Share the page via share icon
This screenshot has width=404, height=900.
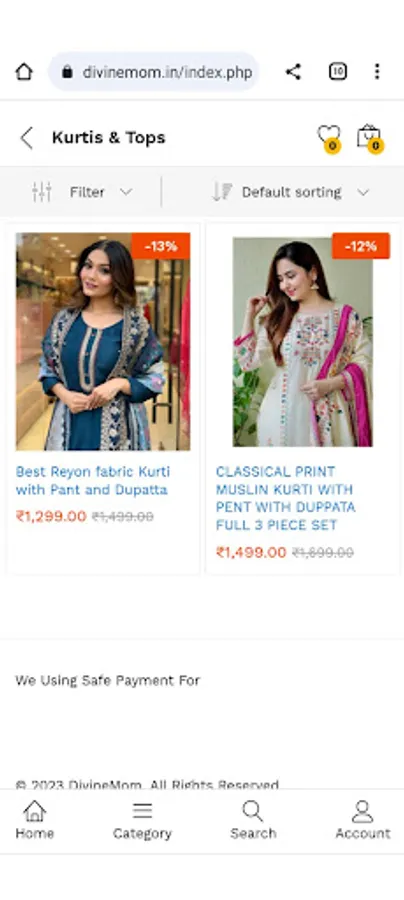[293, 72]
